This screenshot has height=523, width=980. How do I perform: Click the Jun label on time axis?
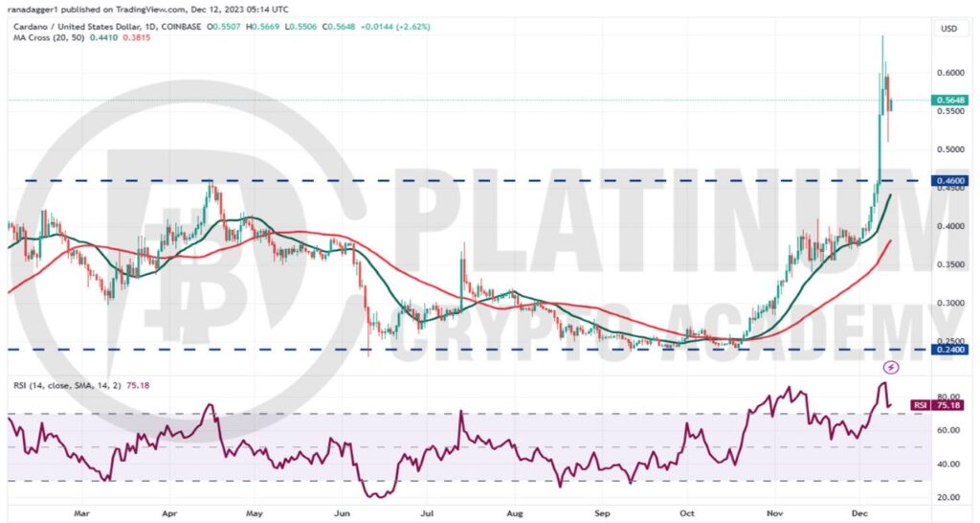[342, 513]
